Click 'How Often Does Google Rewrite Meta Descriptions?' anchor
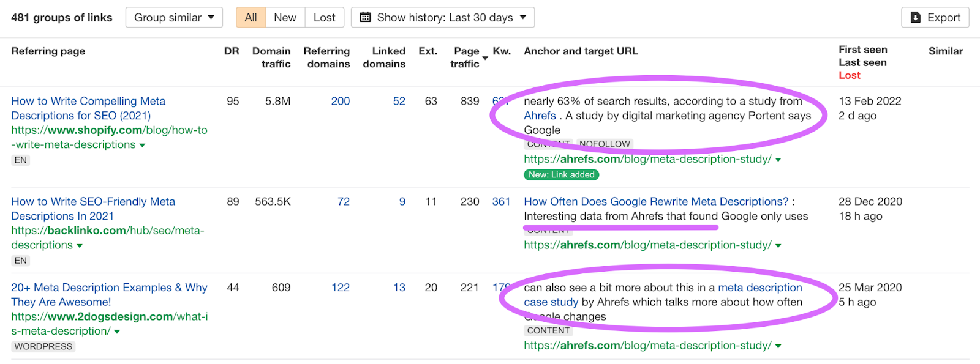The height and width of the screenshot is (364, 980). point(656,201)
